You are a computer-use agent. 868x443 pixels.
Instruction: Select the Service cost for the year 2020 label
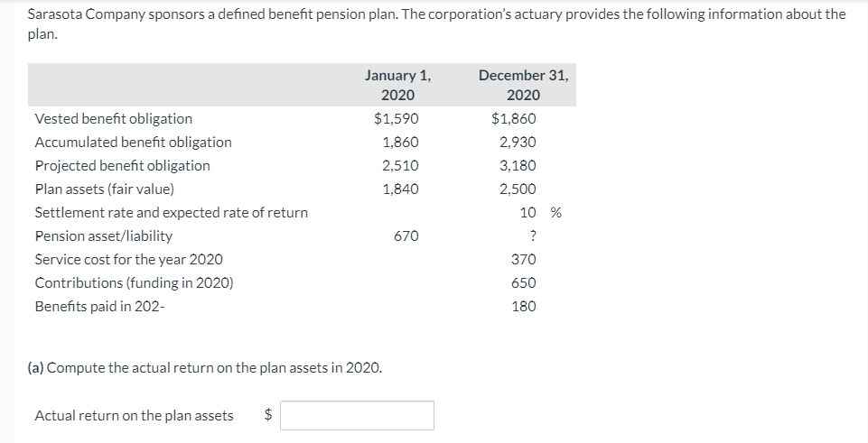tap(128, 259)
